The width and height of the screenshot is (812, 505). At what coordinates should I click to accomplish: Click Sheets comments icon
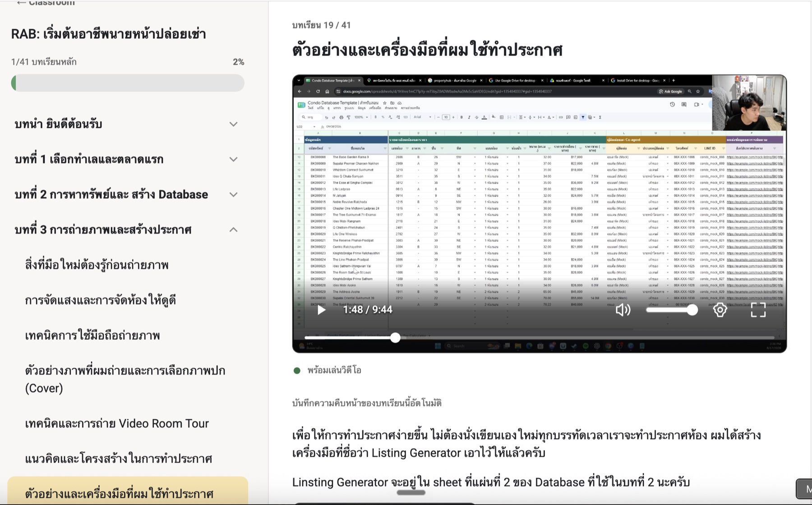point(684,104)
